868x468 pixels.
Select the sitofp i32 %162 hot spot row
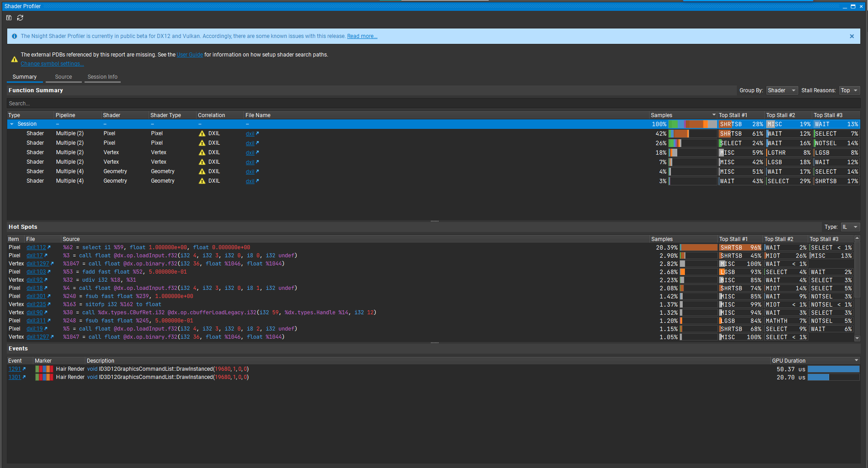[x=430, y=304]
